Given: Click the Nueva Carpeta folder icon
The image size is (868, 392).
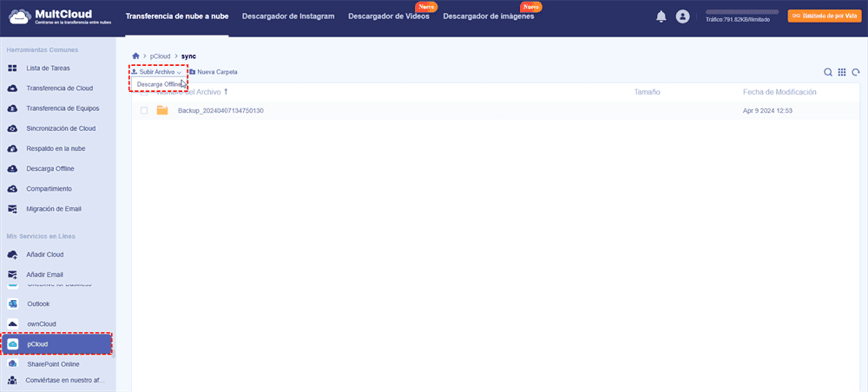Looking at the screenshot, I should (192, 72).
